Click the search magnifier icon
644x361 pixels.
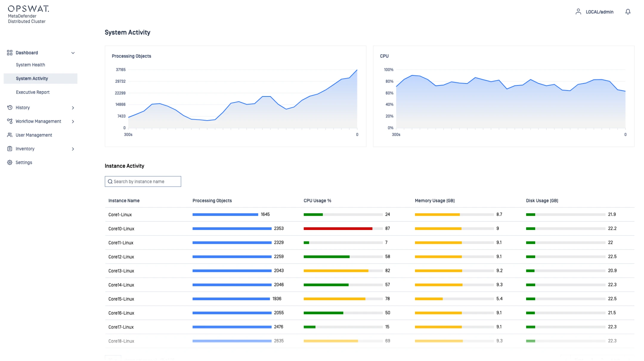tap(110, 181)
